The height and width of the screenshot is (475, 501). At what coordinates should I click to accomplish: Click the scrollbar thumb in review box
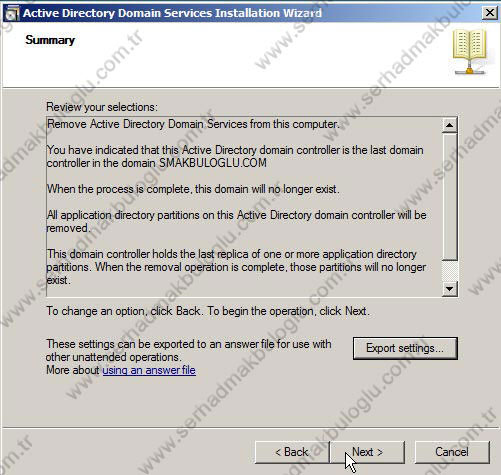(449, 196)
